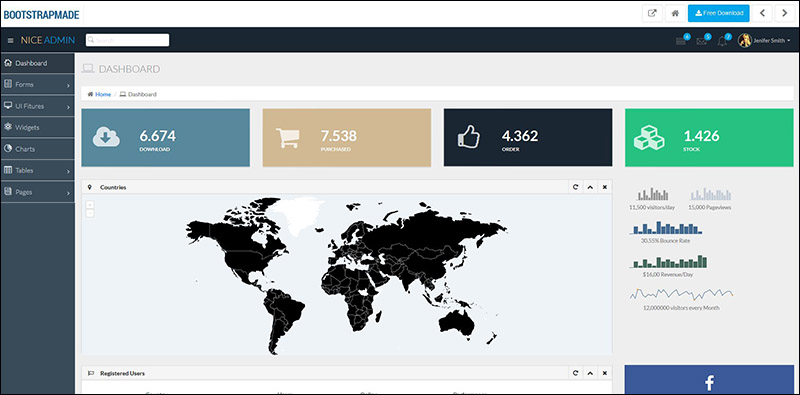
Task: Expand the UI Fitures submenu arrow
Action: [68, 107]
